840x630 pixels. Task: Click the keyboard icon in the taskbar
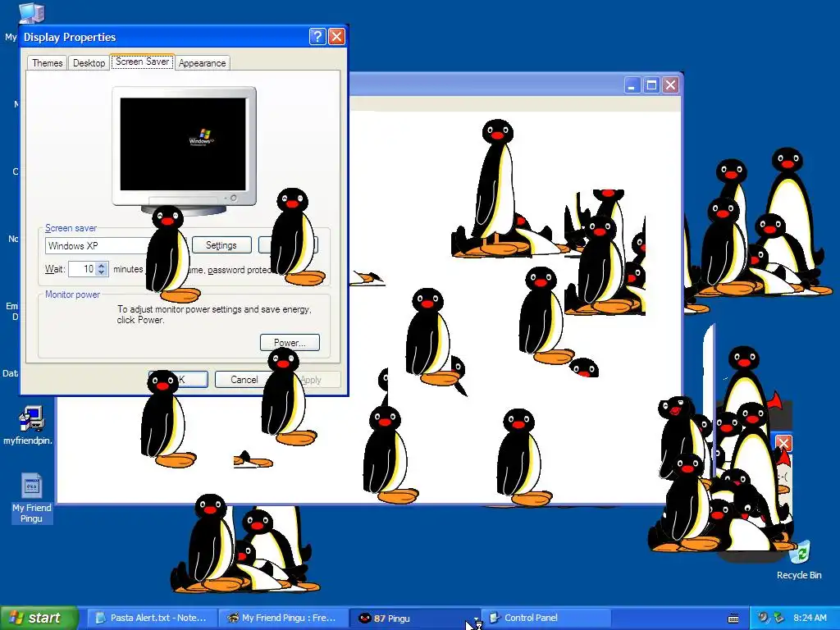(733, 619)
